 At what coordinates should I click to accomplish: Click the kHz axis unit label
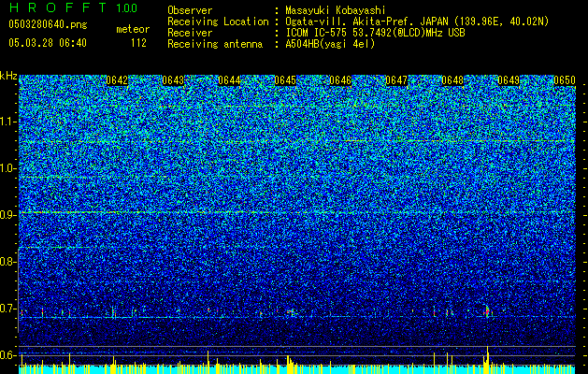[8, 76]
